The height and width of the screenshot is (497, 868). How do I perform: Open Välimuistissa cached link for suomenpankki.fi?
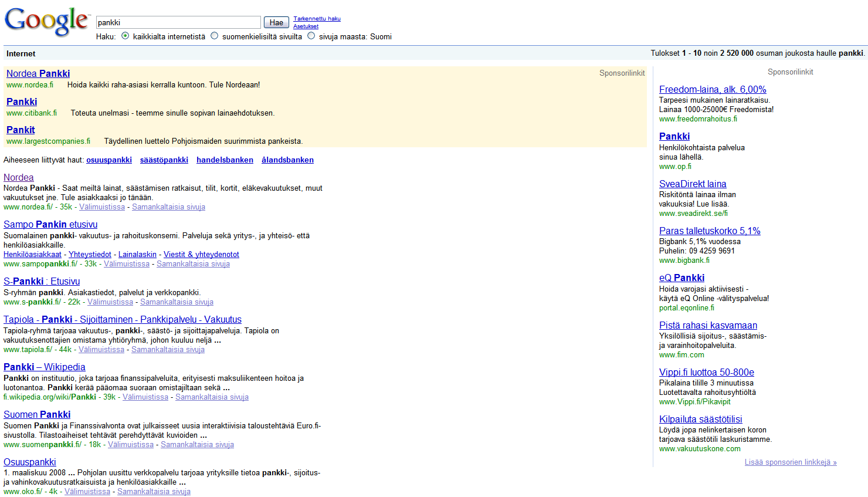click(x=131, y=445)
